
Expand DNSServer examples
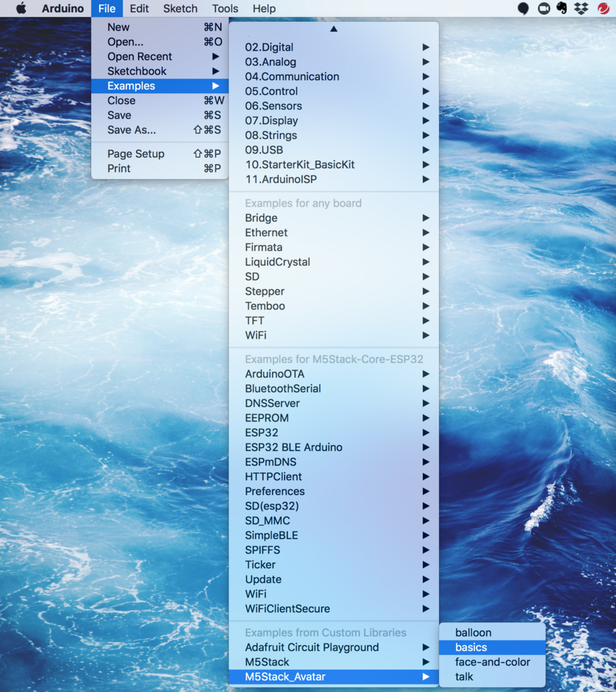pos(334,403)
